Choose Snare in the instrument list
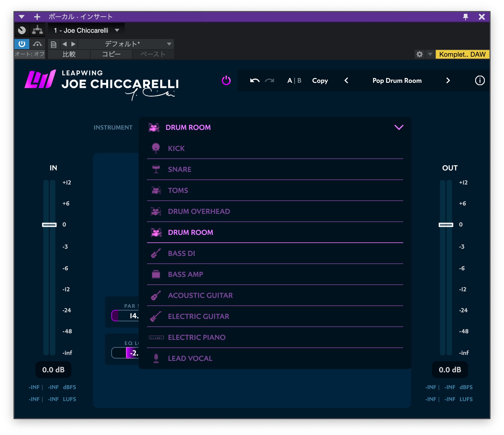This screenshot has width=504, height=435. click(x=179, y=169)
